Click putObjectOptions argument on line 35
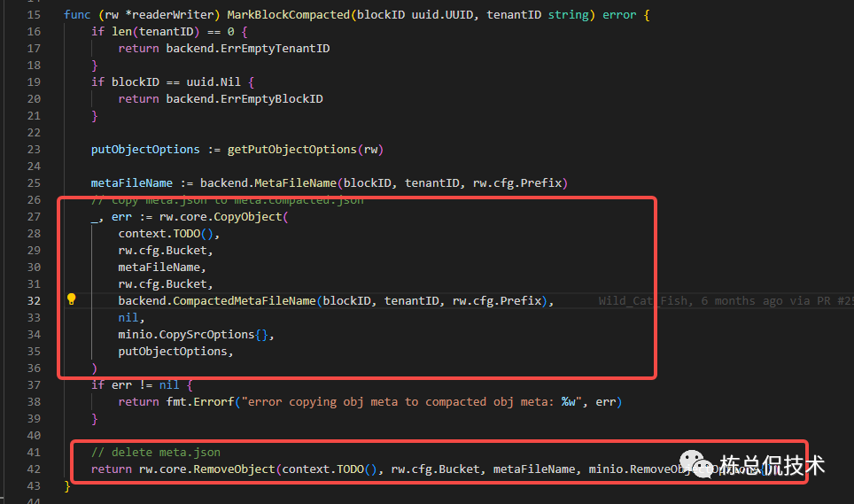The image size is (854, 504). point(173,351)
